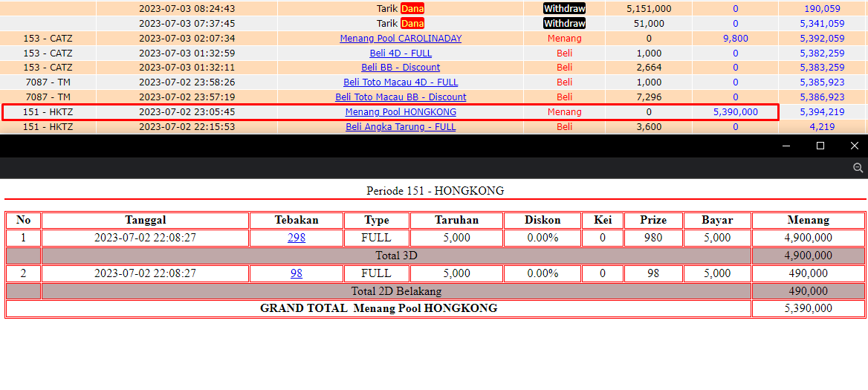Click the Menang column header
Screen dimensions: 868x390
point(809,220)
